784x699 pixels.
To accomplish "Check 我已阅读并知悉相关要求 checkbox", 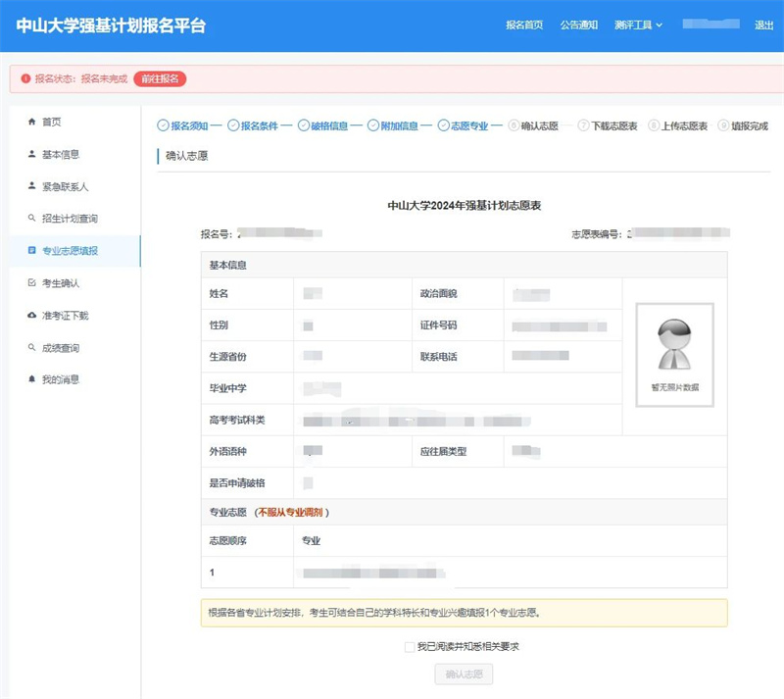I will click(x=410, y=647).
